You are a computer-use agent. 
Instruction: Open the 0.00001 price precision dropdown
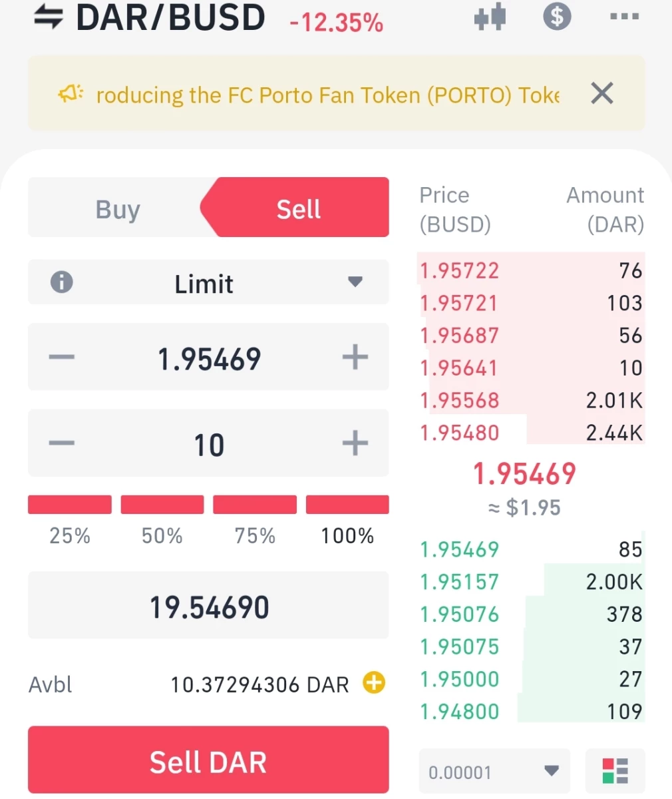coord(494,771)
